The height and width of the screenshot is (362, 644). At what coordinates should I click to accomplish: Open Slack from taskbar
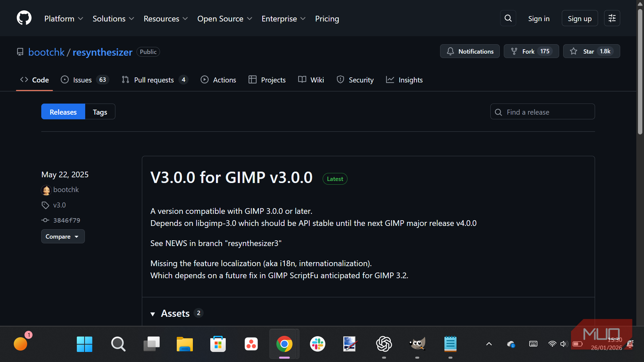coord(318,344)
